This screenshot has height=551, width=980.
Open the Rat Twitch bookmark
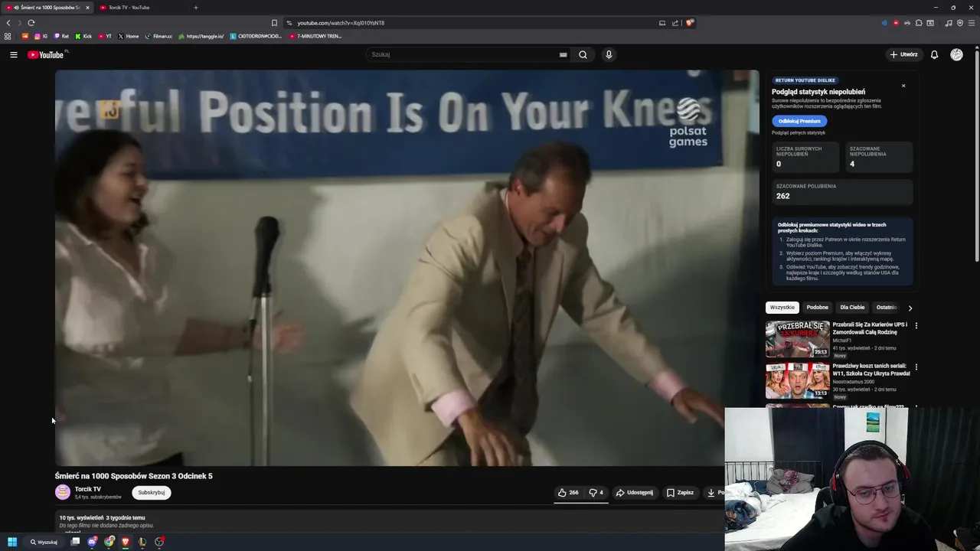pyautogui.click(x=61, y=36)
